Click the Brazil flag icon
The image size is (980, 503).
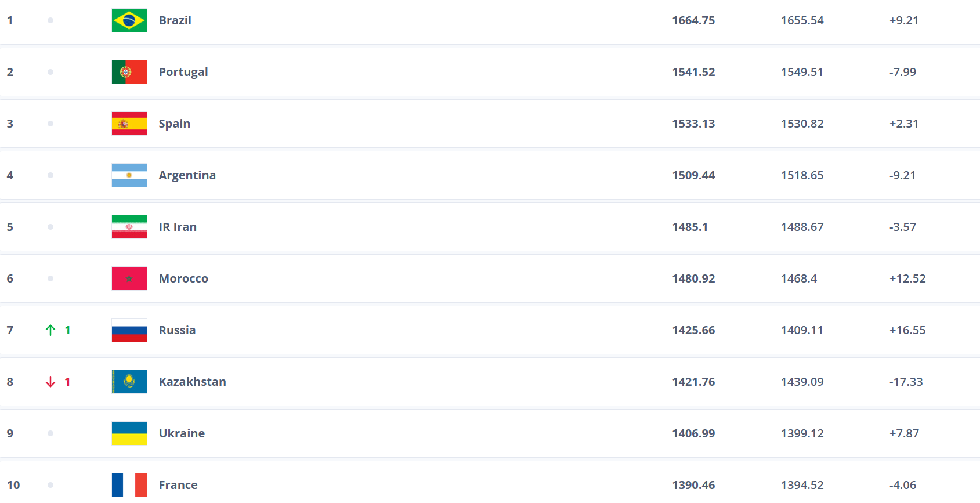[x=129, y=20]
